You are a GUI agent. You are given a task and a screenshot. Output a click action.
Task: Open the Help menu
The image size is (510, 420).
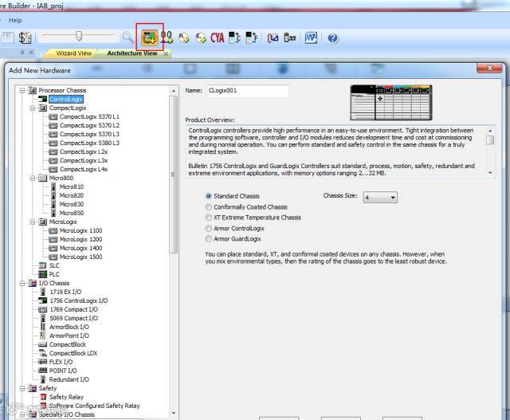click(15, 20)
